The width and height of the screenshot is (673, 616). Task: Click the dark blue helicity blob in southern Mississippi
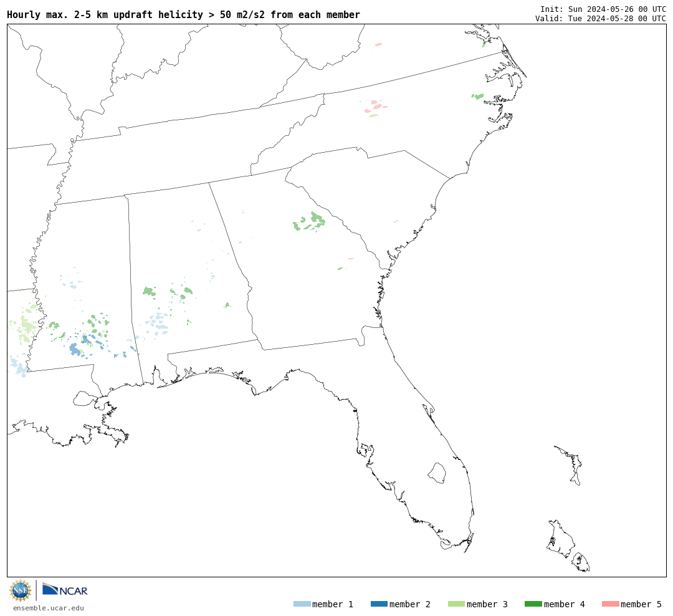pos(75,349)
